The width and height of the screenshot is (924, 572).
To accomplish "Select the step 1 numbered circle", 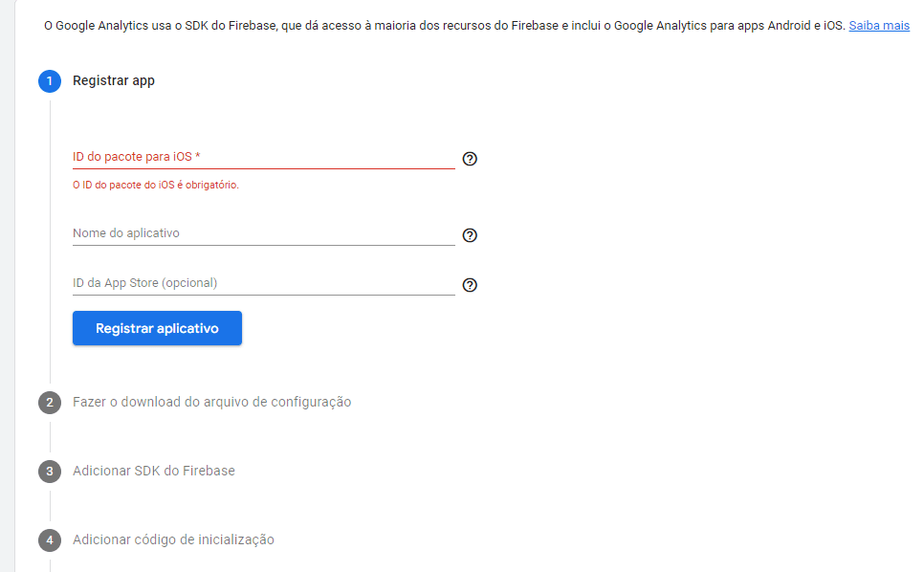I will (50, 81).
